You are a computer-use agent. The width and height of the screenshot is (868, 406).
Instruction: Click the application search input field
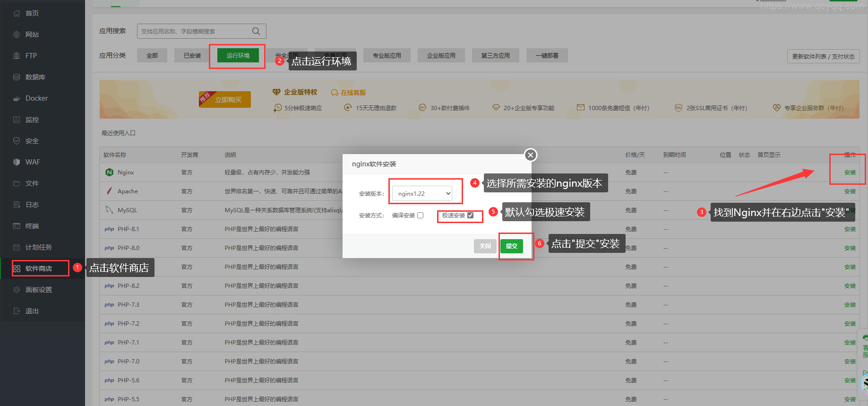tap(195, 31)
